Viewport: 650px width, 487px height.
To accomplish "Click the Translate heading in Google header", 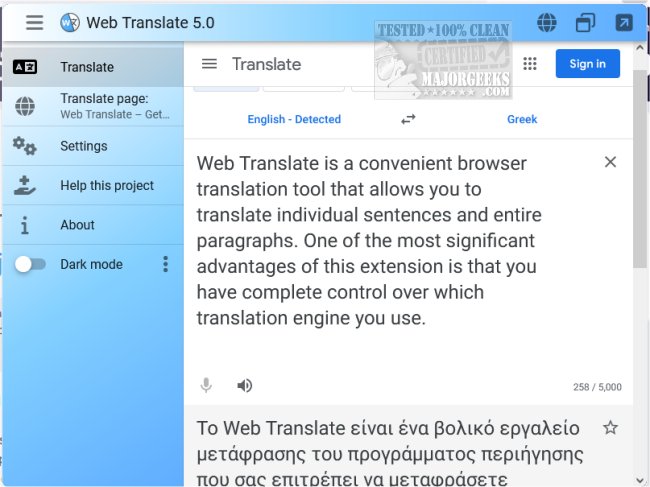I will (x=267, y=64).
